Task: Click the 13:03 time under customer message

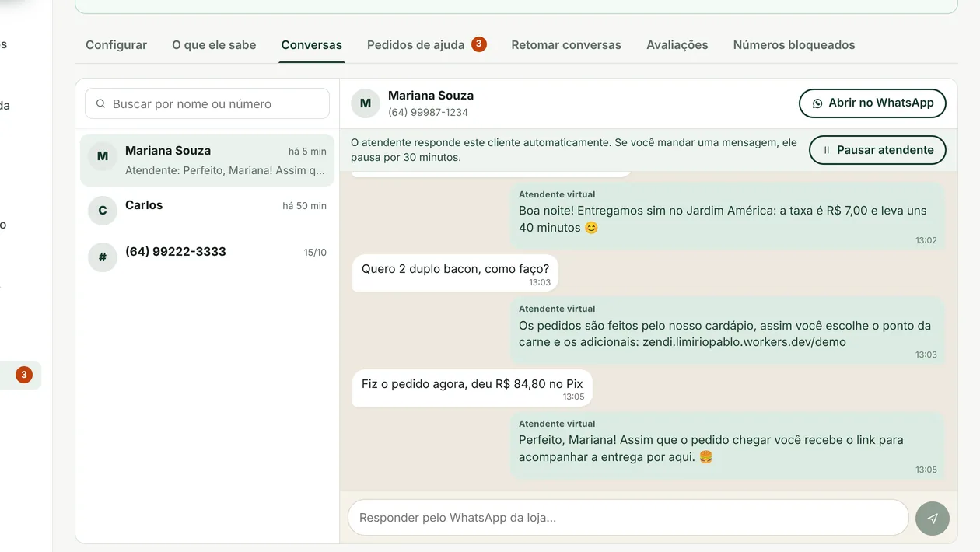Action: 540,282
